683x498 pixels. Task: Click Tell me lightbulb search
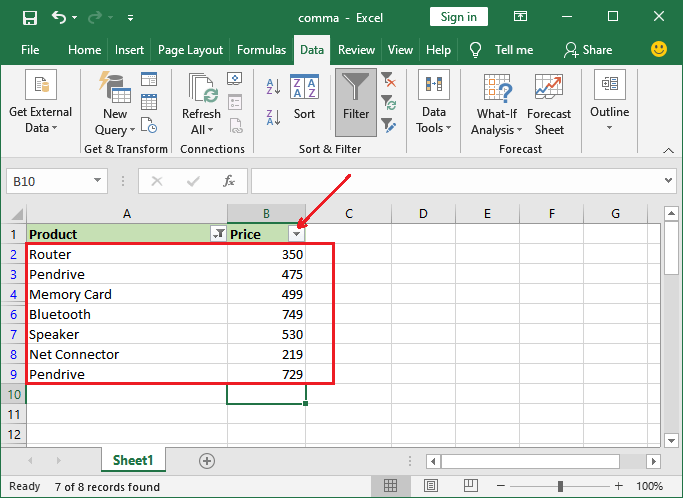tap(475, 50)
